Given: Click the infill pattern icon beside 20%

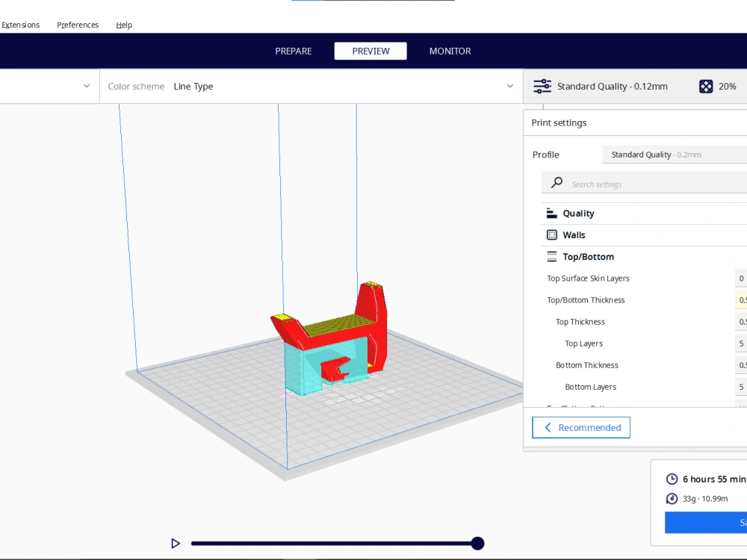Looking at the screenshot, I should click(706, 86).
